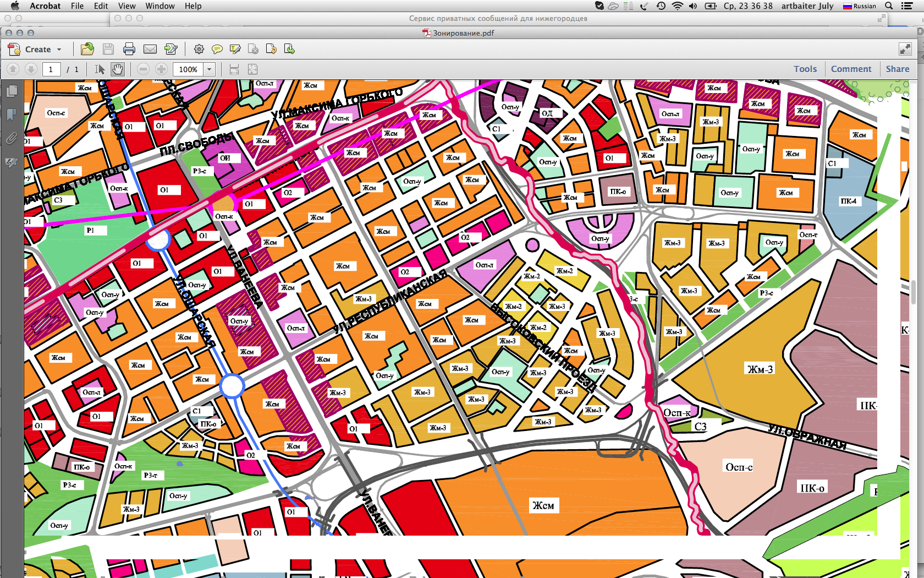
Task: Add a sticky note comment
Action: pyautogui.click(x=217, y=49)
